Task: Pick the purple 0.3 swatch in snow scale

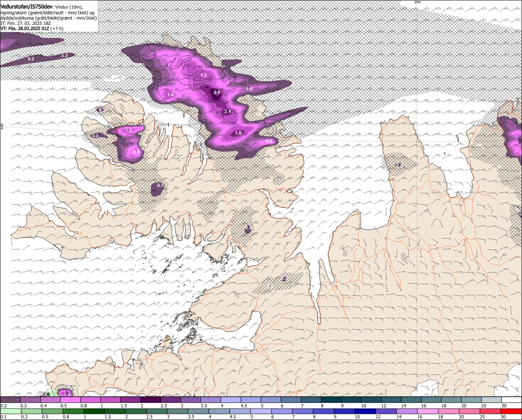Action: (x=30, y=400)
